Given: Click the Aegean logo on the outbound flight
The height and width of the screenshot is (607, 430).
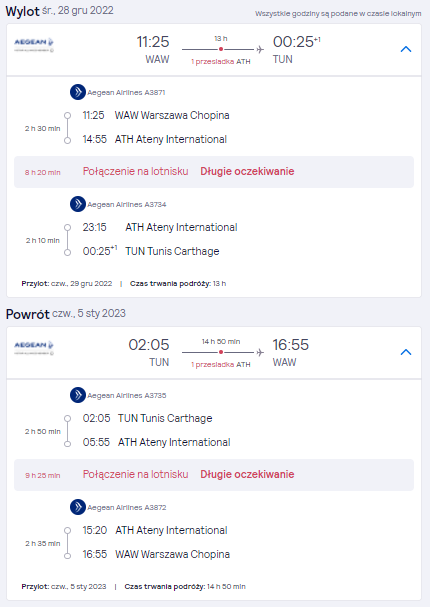Looking at the screenshot, I should point(34,45).
